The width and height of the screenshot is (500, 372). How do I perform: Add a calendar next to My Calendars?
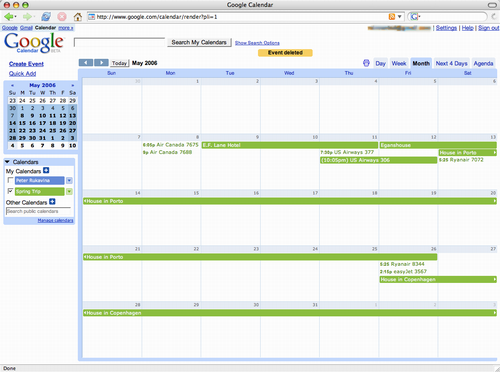(x=46, y=170)
